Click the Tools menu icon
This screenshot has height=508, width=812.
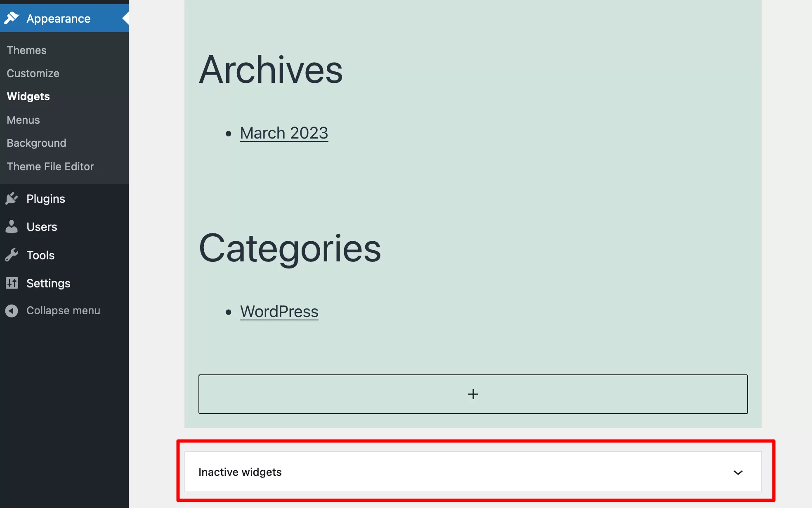click(12, 254)
